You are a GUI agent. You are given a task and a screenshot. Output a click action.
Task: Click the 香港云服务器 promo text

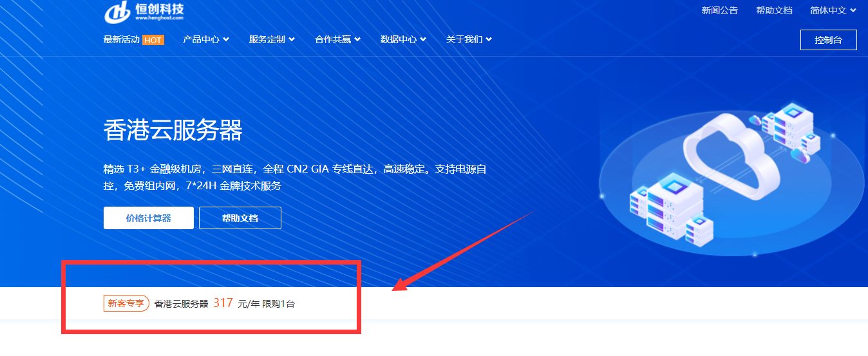coord(182,304)
